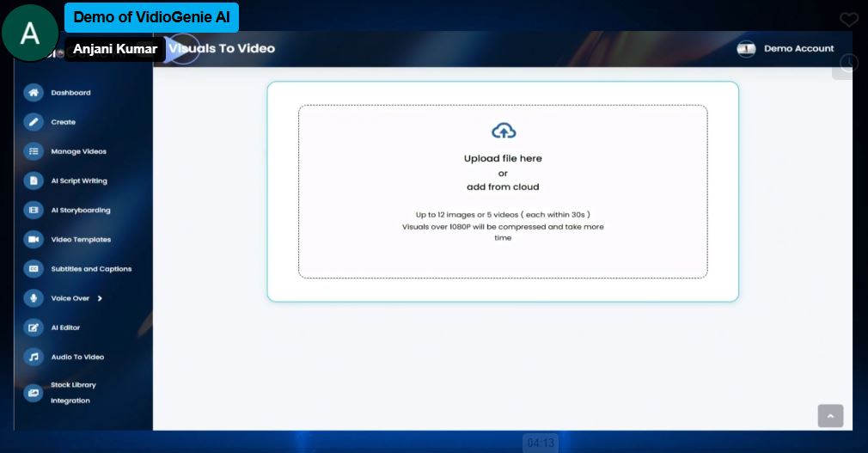The image size is (868, 453).
Task: Click the Create pencil icon
Action: [34, 122]
